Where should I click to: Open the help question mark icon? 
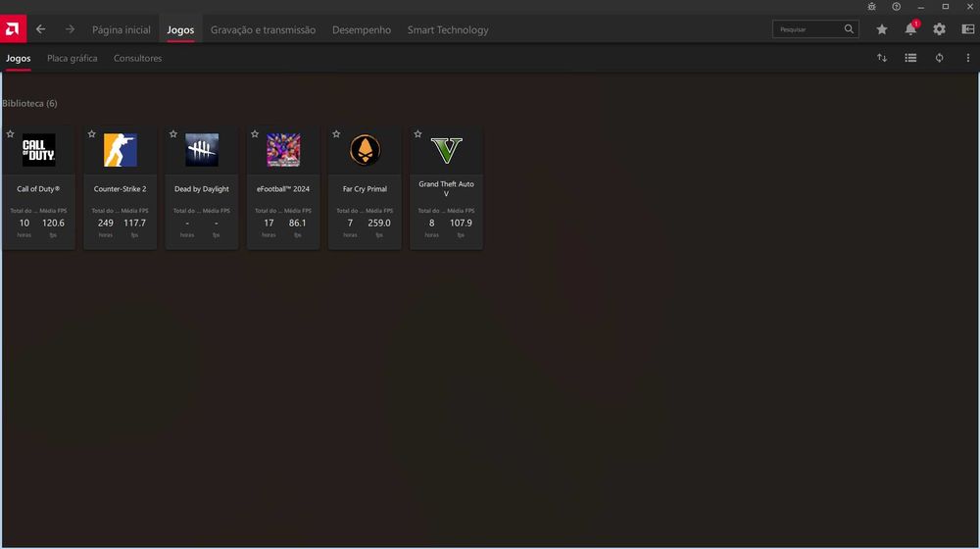(x=897, y=6)
